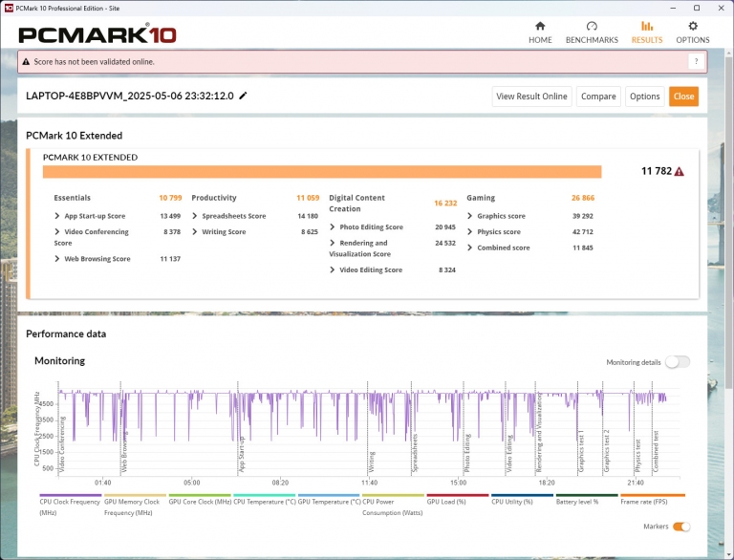Toggle GPU Memory Clock Frequency legend swatch

135,495
